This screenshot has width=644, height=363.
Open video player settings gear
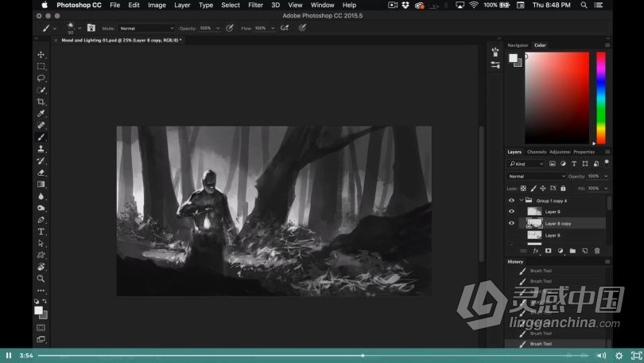click(x=619, y=356)
